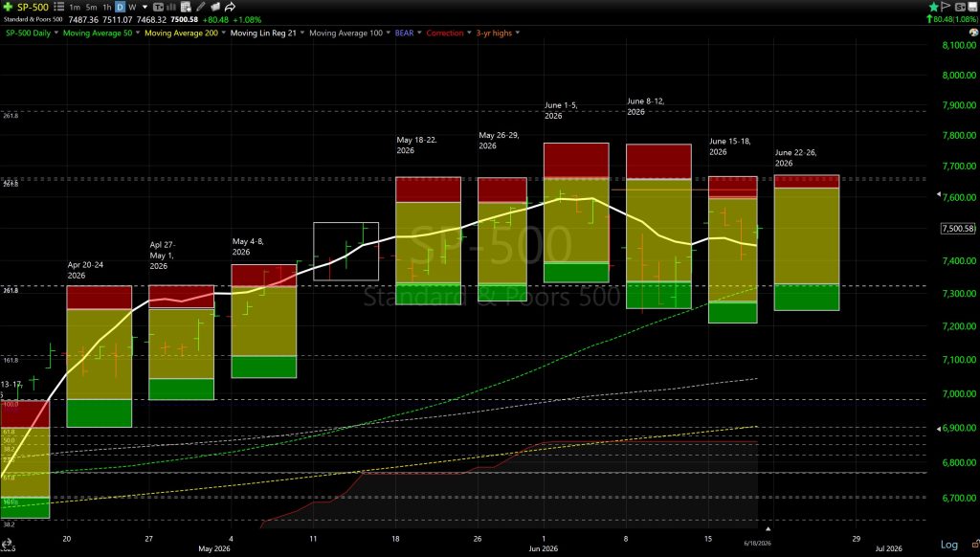Select the Apr 20-24 red zone
The width and height of the screenshot is (980, 557).
pos(99,298)
